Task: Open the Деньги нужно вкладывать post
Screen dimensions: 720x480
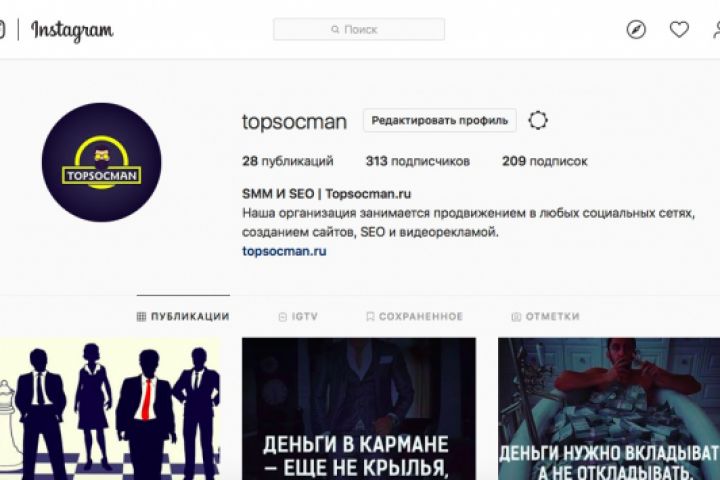Action: tap(609, 409)
